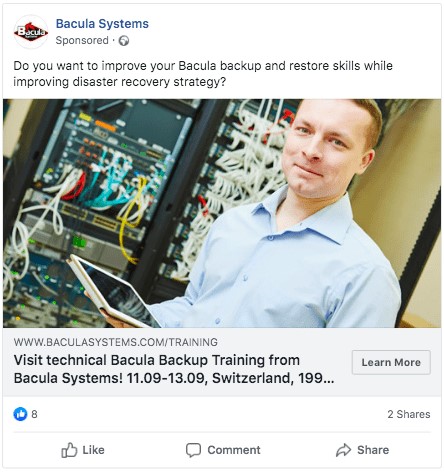Select the Share text label
The width and height of the screenshot is (444, 472).
click(x=373, y=450)
